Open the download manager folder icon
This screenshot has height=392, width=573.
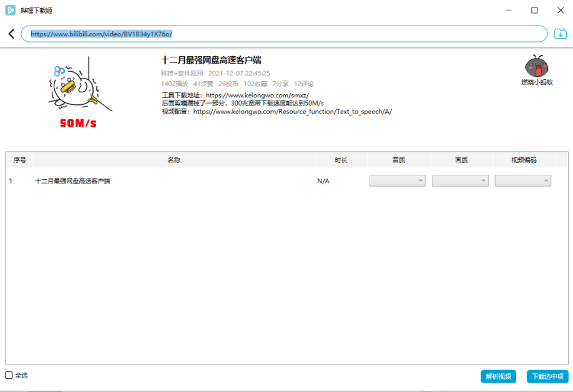click(x=561, y=34)
